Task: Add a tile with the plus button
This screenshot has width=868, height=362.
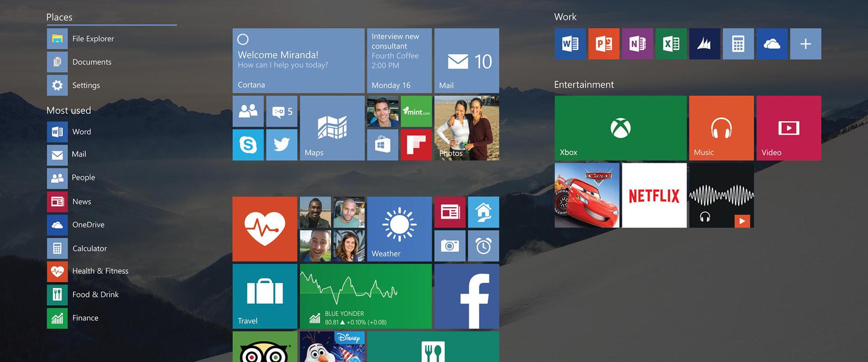Action: (x=806, y=44)
